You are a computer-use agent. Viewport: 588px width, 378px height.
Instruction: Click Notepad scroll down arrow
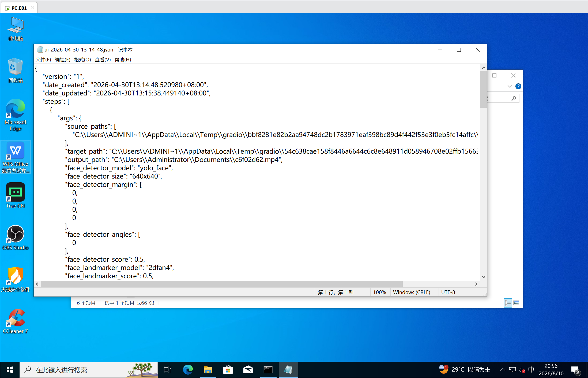point(483,277)
